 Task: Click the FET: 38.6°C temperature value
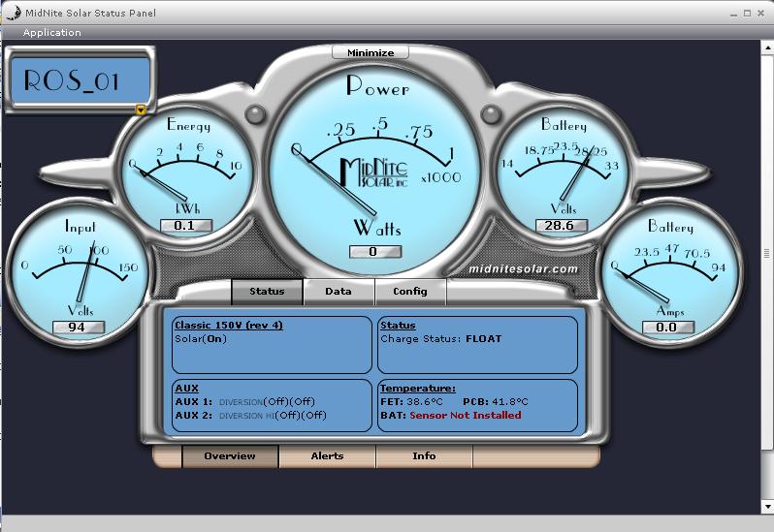click(x=411, y=402)
